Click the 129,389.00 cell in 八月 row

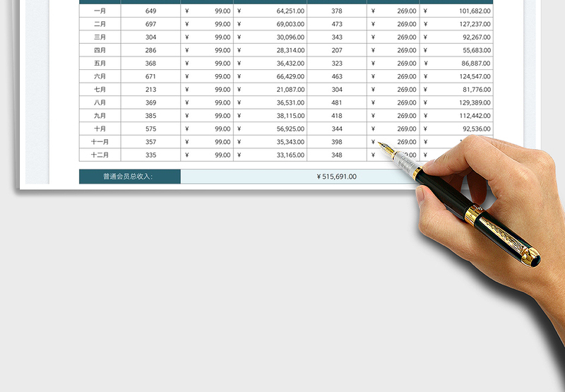click(456, 102)
